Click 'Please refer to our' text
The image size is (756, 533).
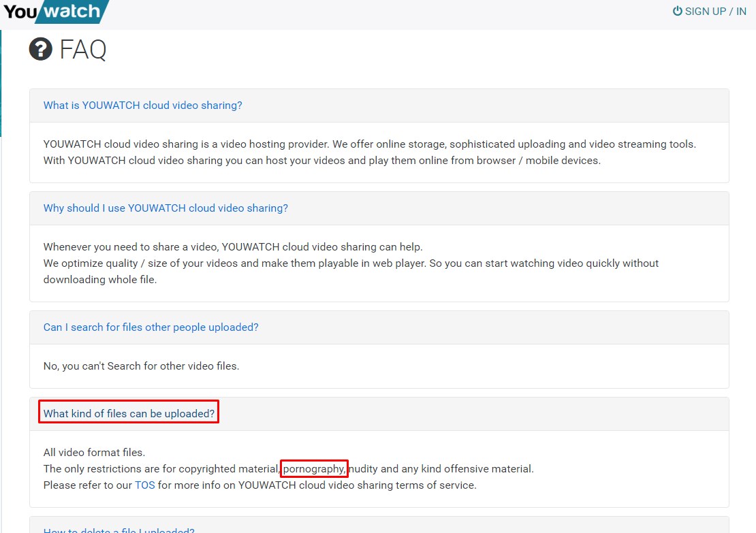(x=87, y=485)
